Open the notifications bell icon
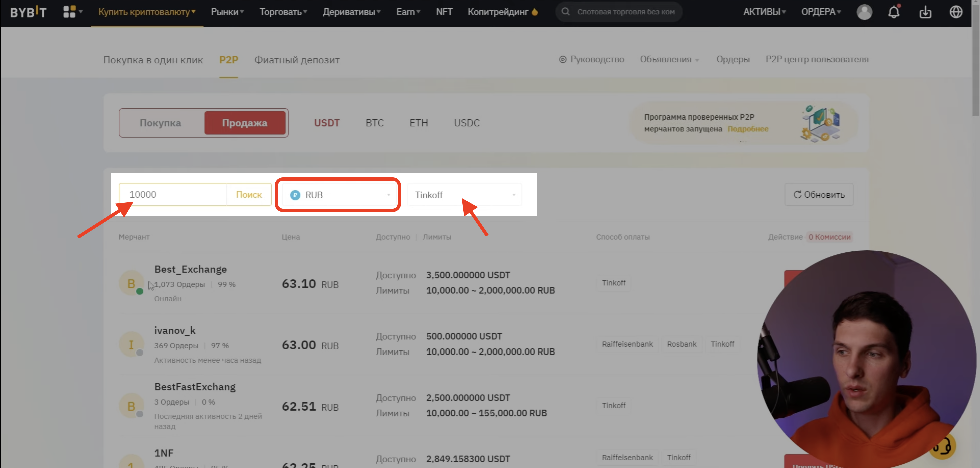This screenshot has height=468, width=980. (x=894, y=12)
